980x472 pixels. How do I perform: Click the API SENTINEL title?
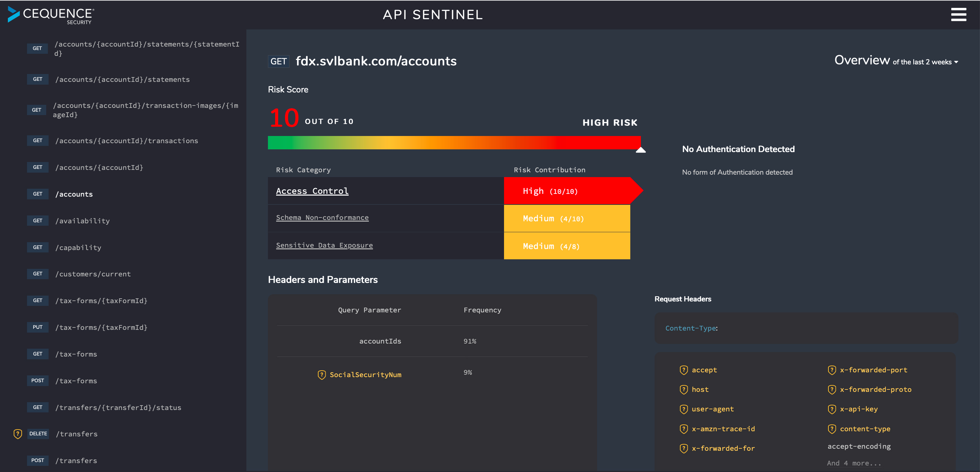pyautogui.click(x=433, y=14)
